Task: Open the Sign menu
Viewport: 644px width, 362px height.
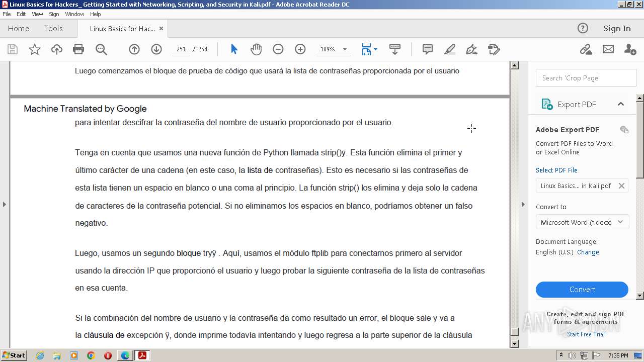Action: point(54,14)
